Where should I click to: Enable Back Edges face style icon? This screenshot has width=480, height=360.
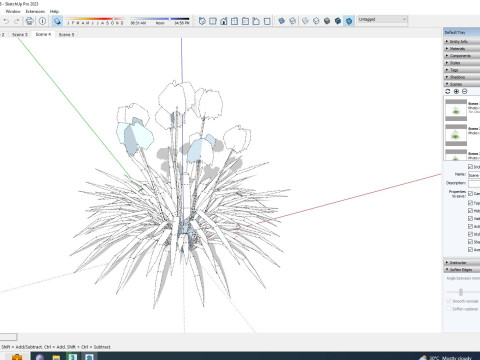292,21
